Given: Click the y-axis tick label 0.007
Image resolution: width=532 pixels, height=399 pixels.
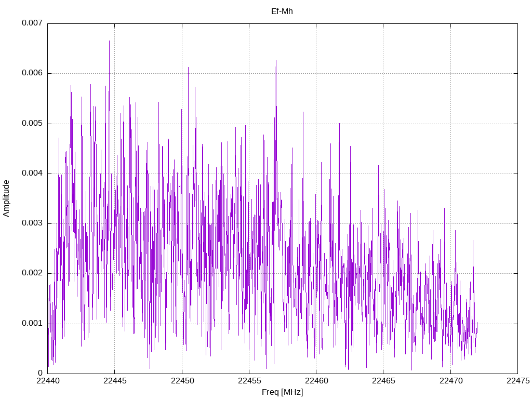Looking at the screenshot, I should [x=32, y=23].
